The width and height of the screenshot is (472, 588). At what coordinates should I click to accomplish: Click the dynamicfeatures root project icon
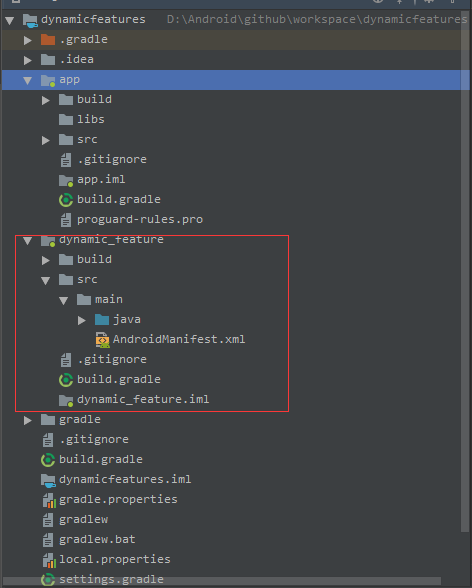(x=30, y=20)
